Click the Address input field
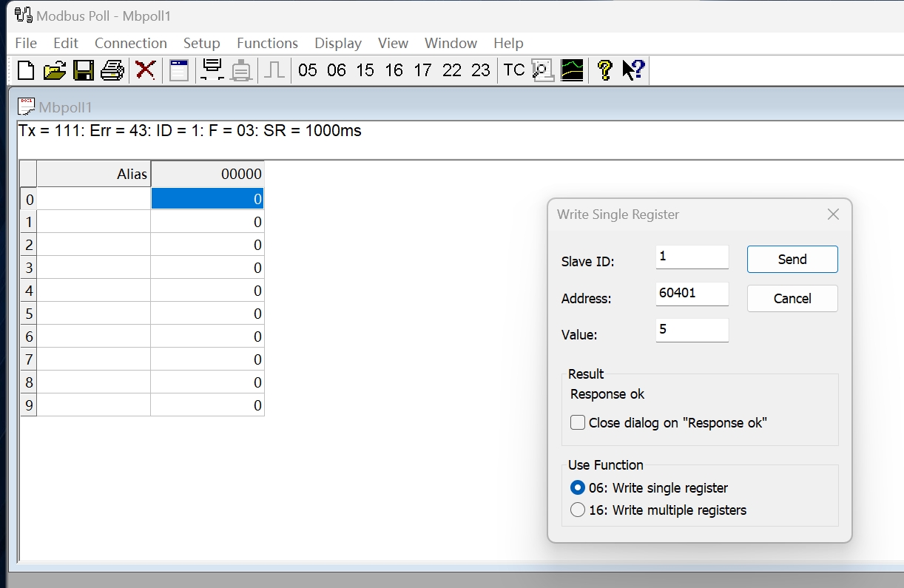 pyautogui.click(x=692, y=294)
